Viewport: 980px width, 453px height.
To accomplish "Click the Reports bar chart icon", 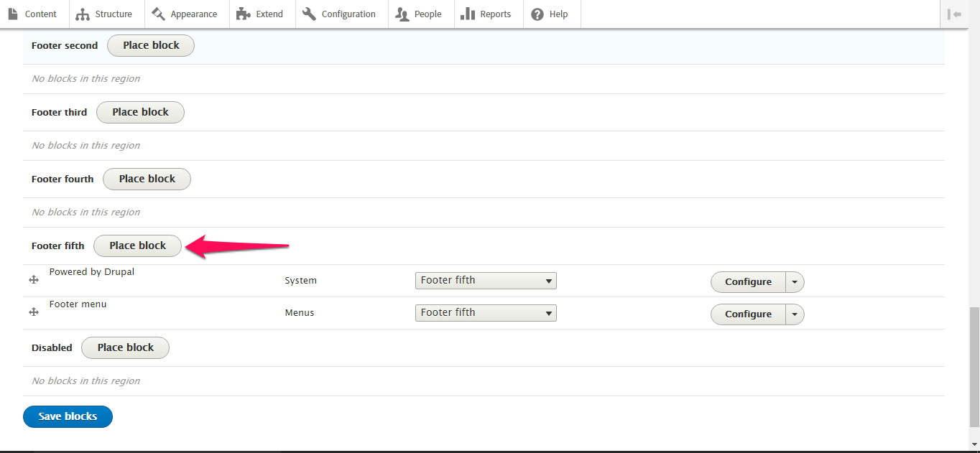I will 468,14.
